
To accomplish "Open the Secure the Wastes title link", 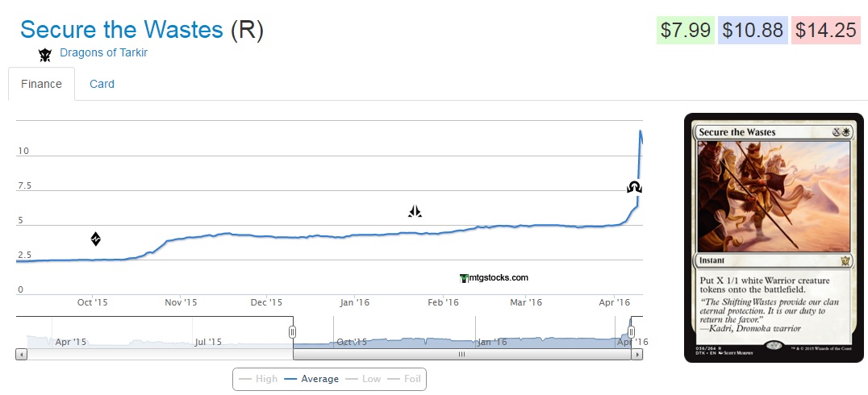I will pyautogui.click(x=121, y=30).
